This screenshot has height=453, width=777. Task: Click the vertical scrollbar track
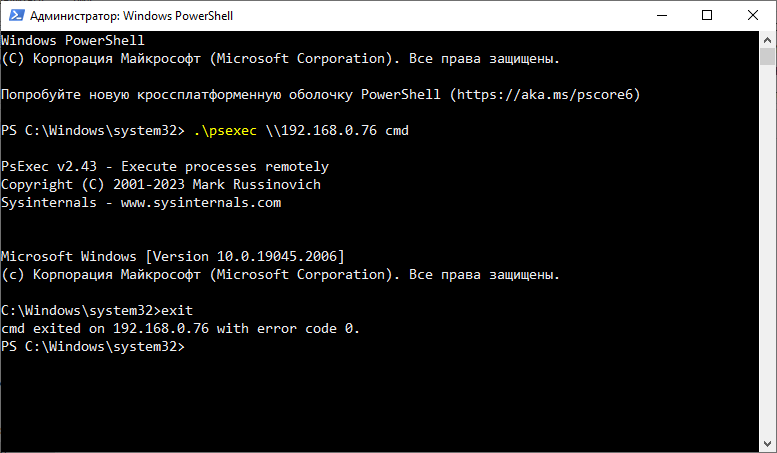pos(767,250)
